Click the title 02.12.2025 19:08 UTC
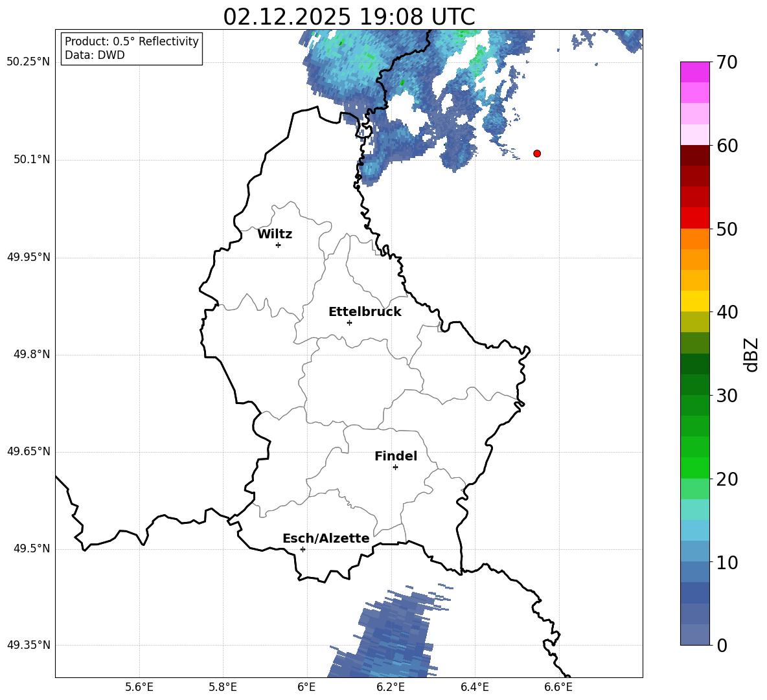The height and width of the screenshot is (700, 767). [x=349, y=17]
